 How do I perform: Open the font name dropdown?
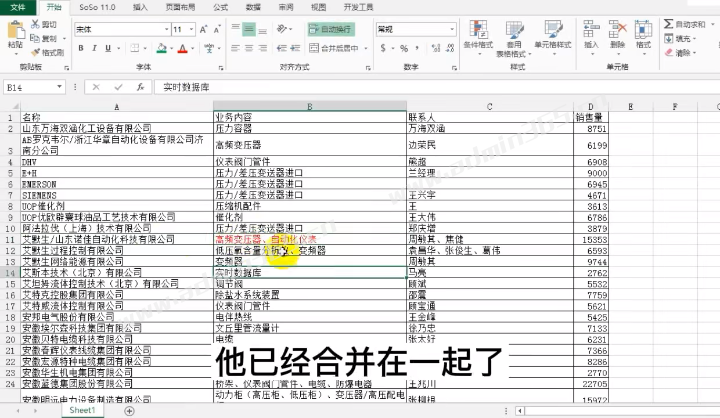pyautogui.click(x=166, y=29)
